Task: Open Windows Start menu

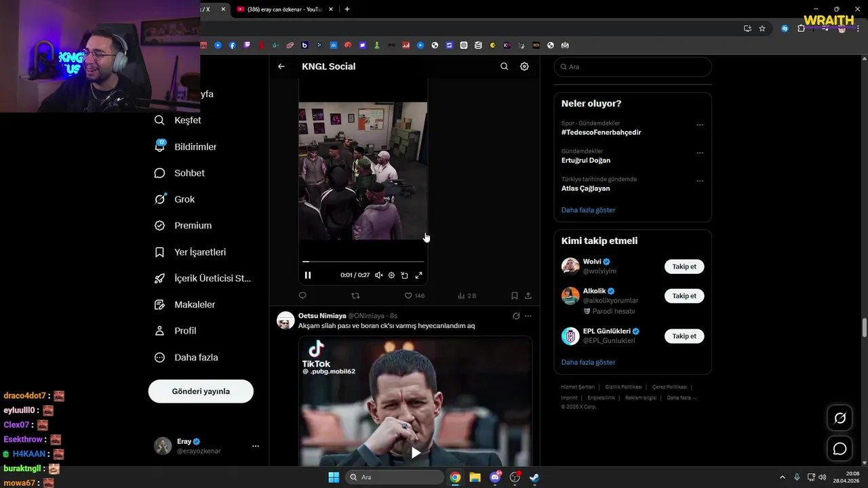Action: click(334, 477)
